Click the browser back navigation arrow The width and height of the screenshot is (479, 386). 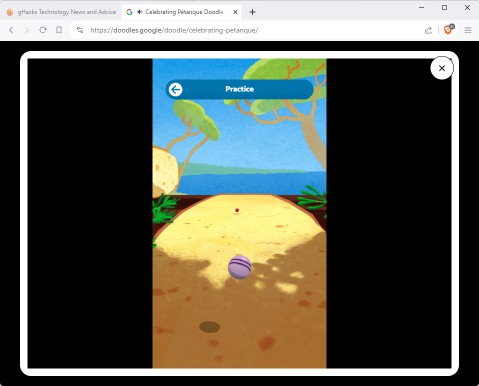(11, 30)
